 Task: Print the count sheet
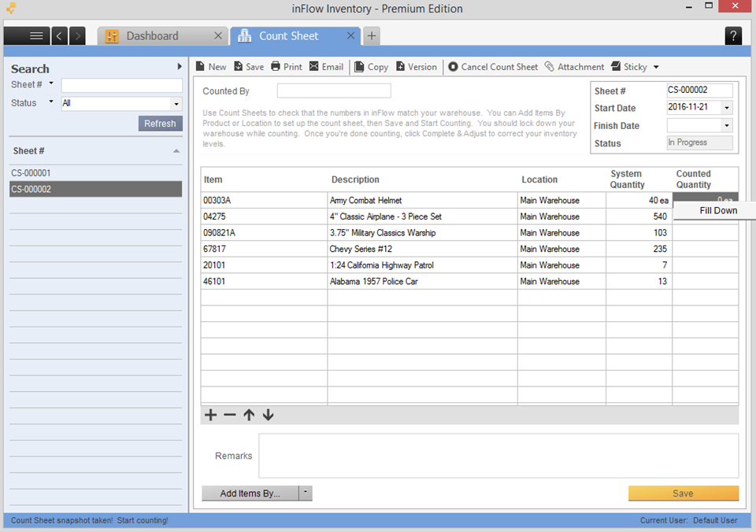[x=287, y=67]
